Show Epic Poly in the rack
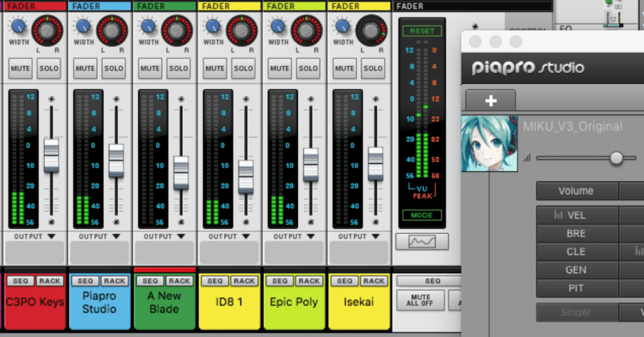The height and width of the screenshot is (337, 644). [x=309, y=281]
